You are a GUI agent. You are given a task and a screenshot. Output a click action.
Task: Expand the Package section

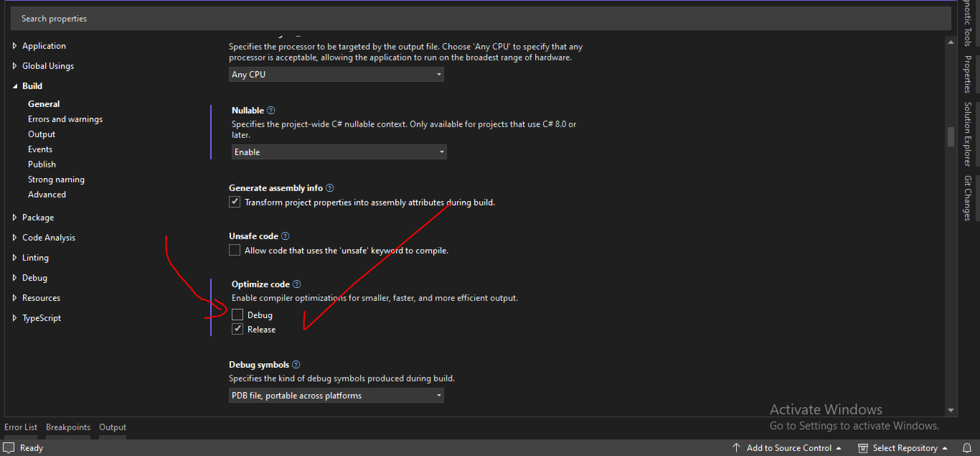tap(14, 218)
